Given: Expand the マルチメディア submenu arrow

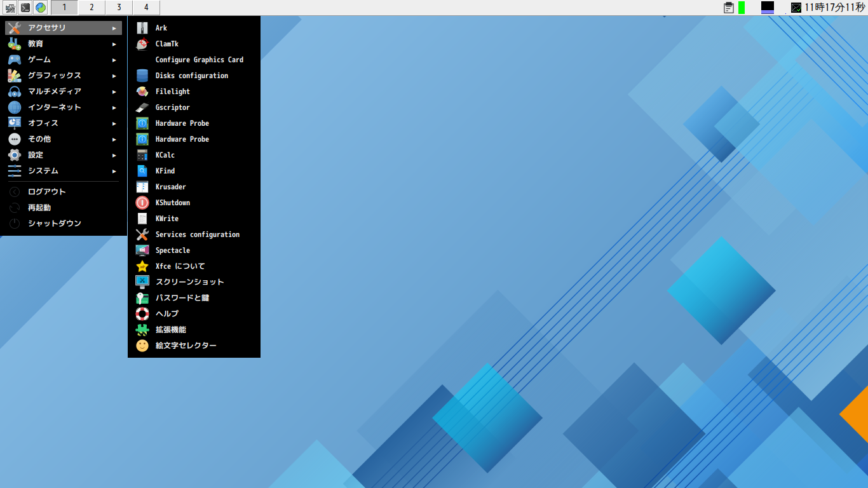Looking at the screenshot, I should (114, 91).
